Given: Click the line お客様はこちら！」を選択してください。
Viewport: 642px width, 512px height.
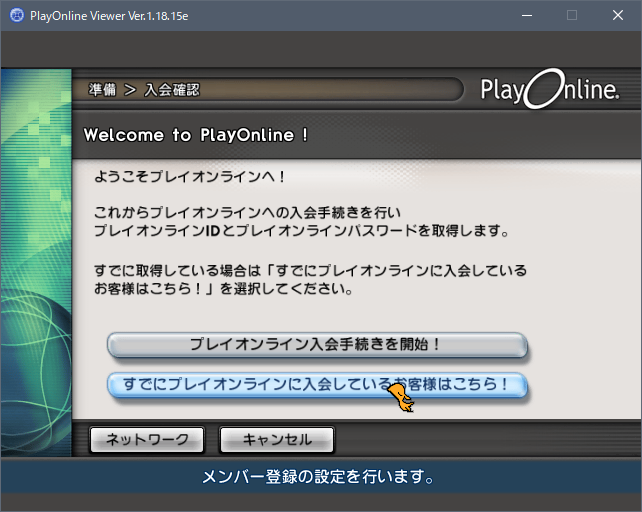Looking at the screenshot, I should click(224, 289).
